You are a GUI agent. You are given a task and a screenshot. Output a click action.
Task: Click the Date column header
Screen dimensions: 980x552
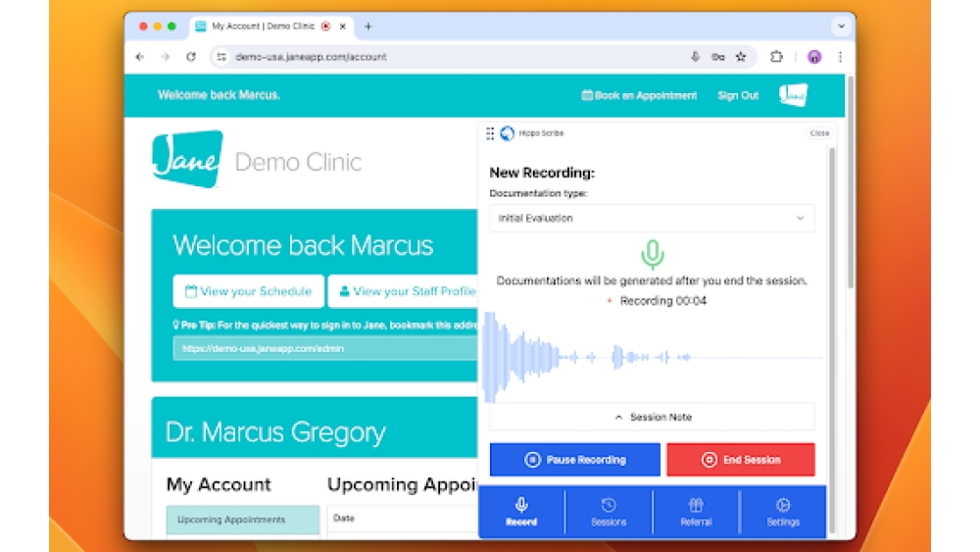point(344,518)
